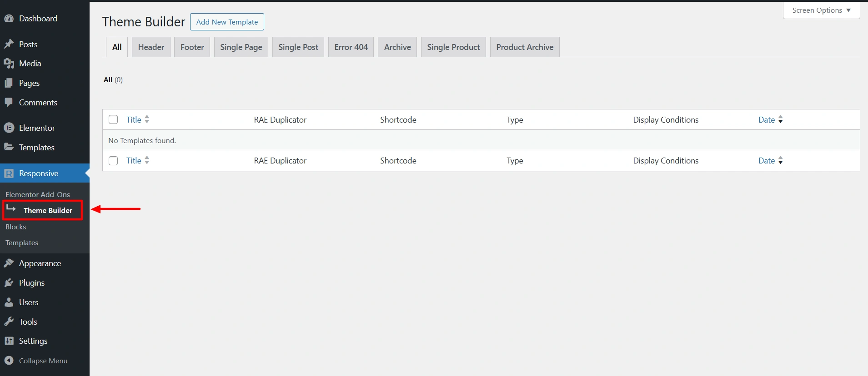Open Blocks submenu item

tap(16, 227)
